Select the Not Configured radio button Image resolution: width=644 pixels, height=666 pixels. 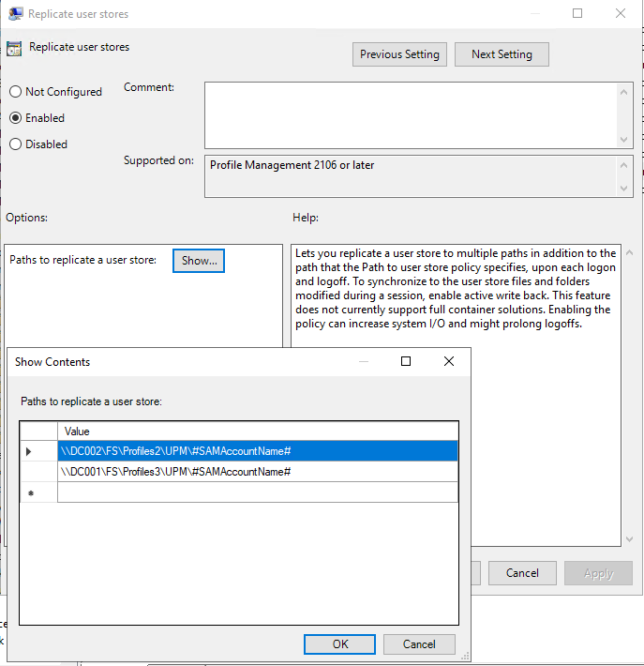click(x=15, y=92)
